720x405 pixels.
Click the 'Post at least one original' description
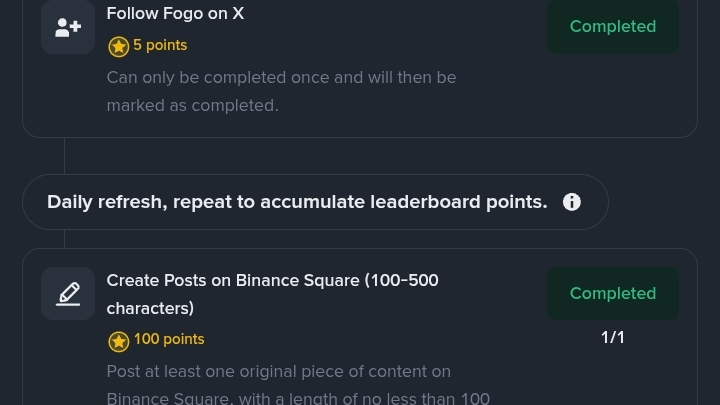[x=278, y=372]
